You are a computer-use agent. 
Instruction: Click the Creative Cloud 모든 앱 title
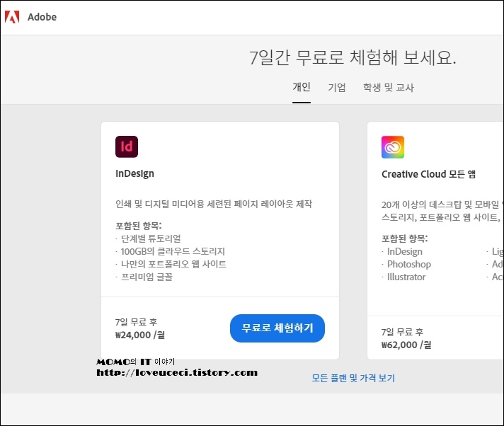click(x=428, y=174)
